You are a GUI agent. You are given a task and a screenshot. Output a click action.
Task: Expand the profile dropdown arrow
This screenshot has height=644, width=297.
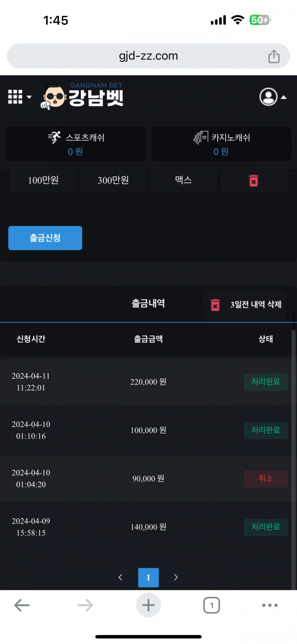click(x=284, y=98)
